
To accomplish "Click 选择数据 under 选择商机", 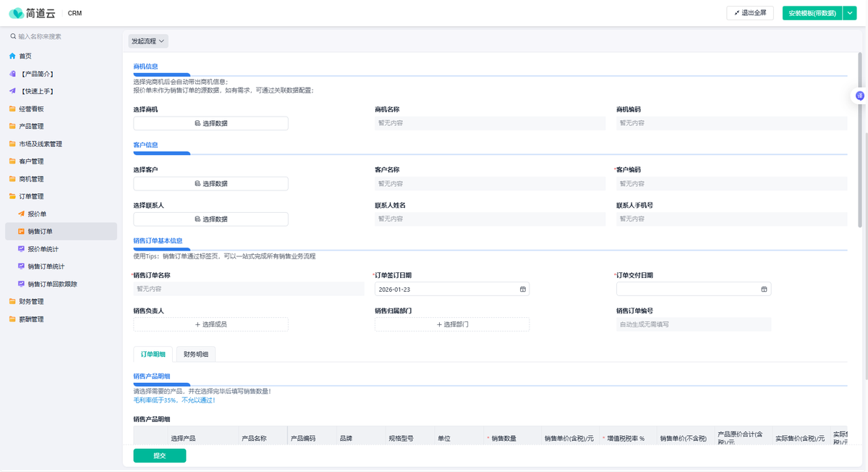I will click(210, 124).
